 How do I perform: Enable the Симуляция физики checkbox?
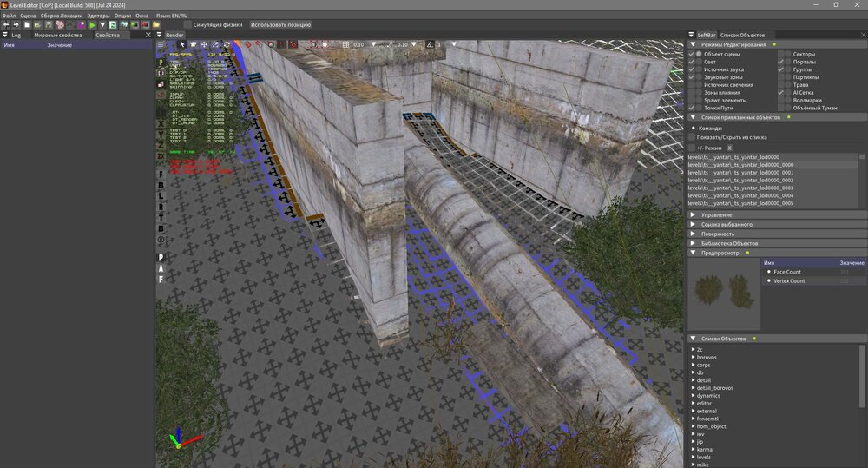click(x=187, y=25)
